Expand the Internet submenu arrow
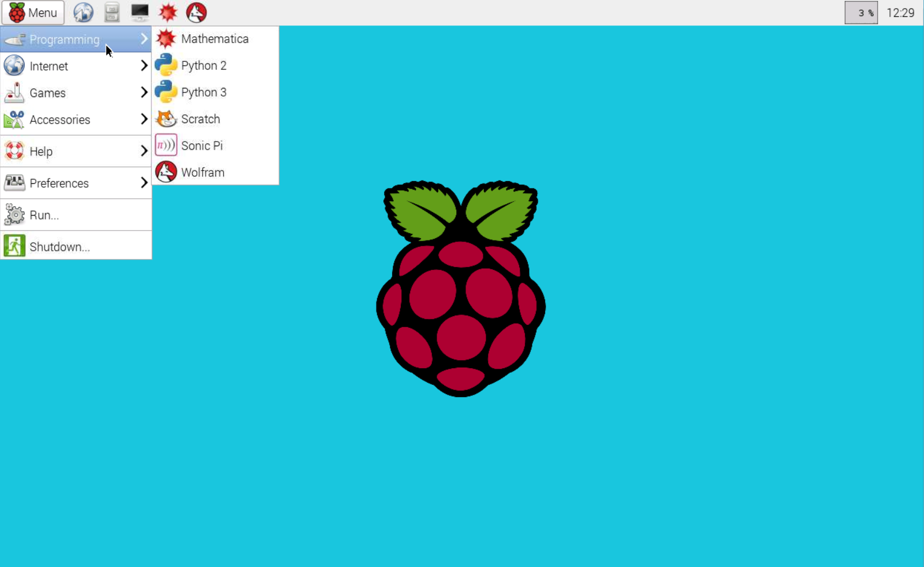Image resolution: width=924 pixels, height=567 pixels. [144, 66]
